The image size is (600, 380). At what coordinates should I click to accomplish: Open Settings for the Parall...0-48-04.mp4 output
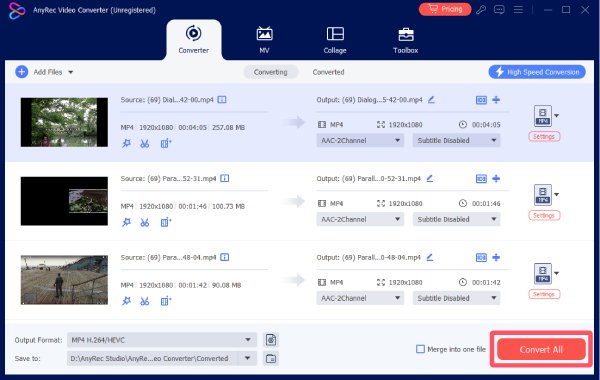(x=544, y=294)
